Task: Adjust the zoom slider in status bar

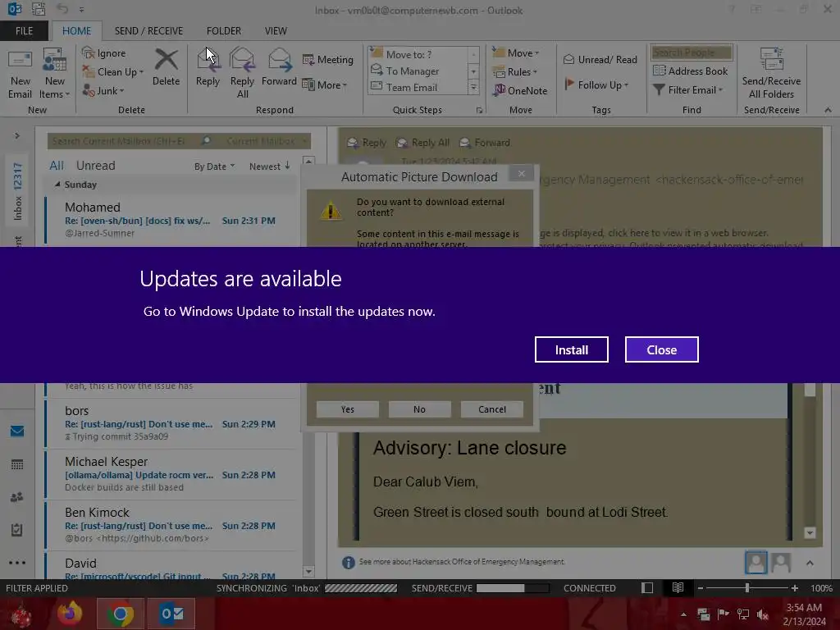Action: tap(746, 587)
